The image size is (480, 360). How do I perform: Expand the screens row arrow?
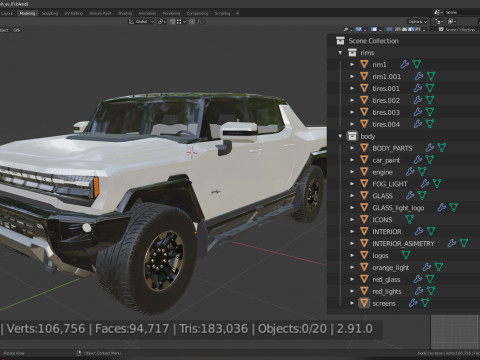tap(352, 303)
